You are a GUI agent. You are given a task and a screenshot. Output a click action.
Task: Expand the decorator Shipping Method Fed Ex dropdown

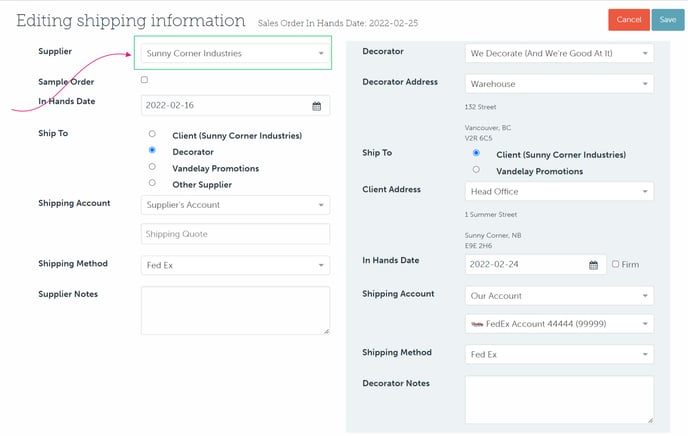559,354
